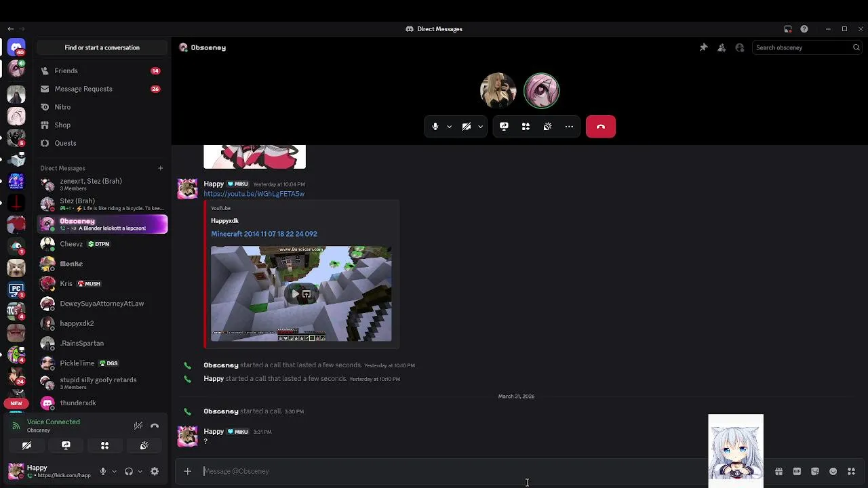
Task: Open pinned messages
Action: point(703,47)
